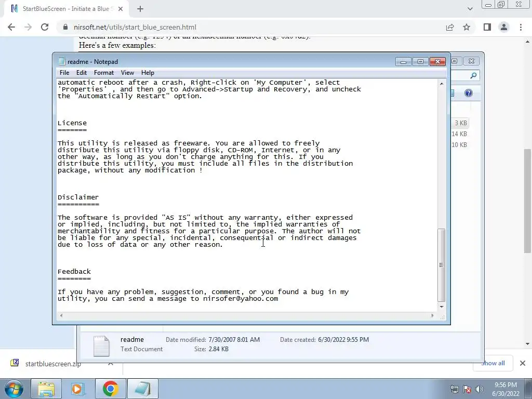Viewport: 532px width, 399px height.
Task: Open the Edit menu in Notepad
Action: (x=82, y=73)
